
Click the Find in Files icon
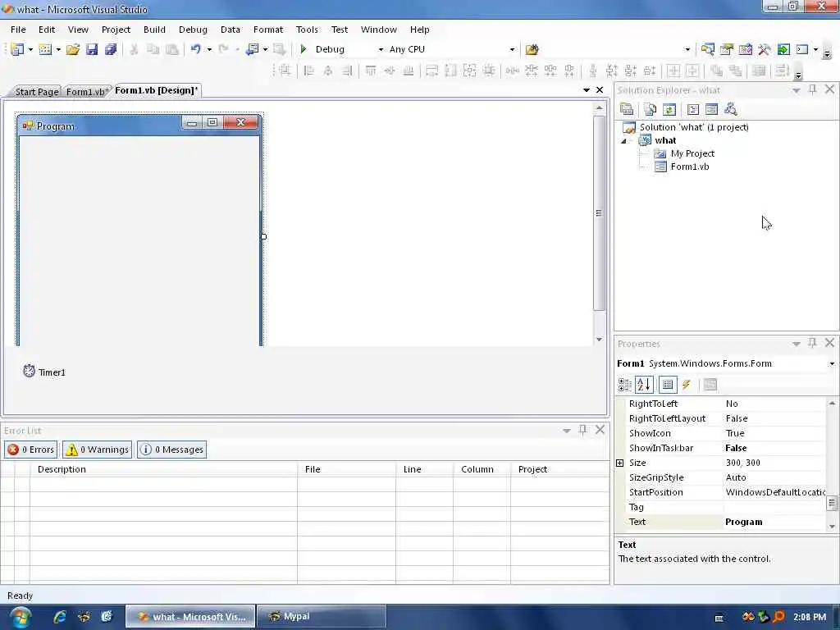point(532,49)
